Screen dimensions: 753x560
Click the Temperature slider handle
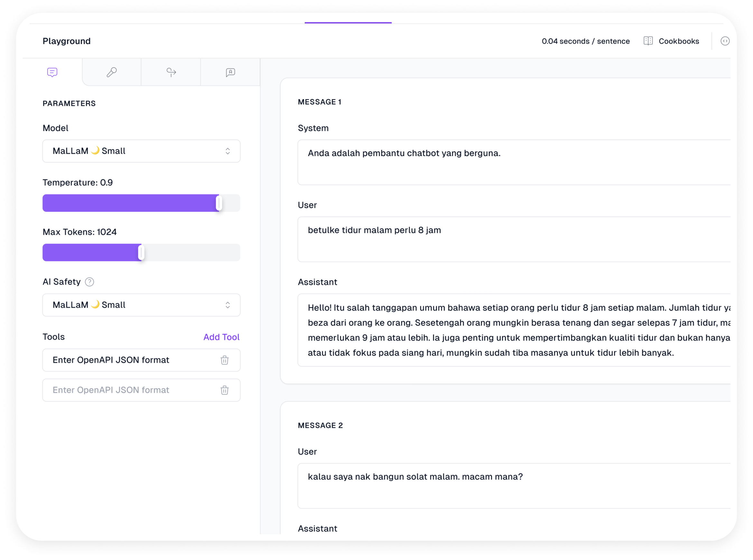pyautogui.click(x=219, y=203)
